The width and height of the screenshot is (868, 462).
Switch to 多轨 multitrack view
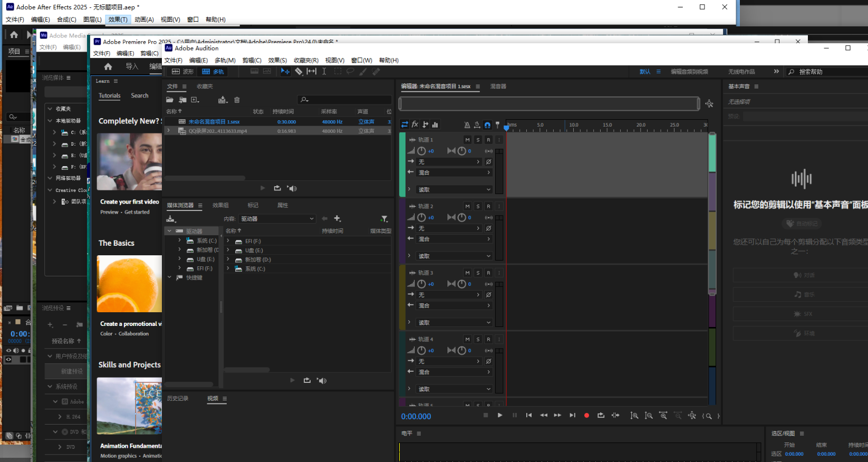click(213, 71)
